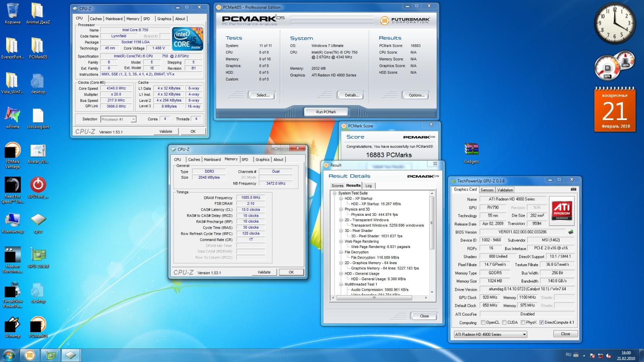Screen dimensions: 644x362
Task: Click the Windows Start orb
Action: pyautogui.click(x=9, y=355)
